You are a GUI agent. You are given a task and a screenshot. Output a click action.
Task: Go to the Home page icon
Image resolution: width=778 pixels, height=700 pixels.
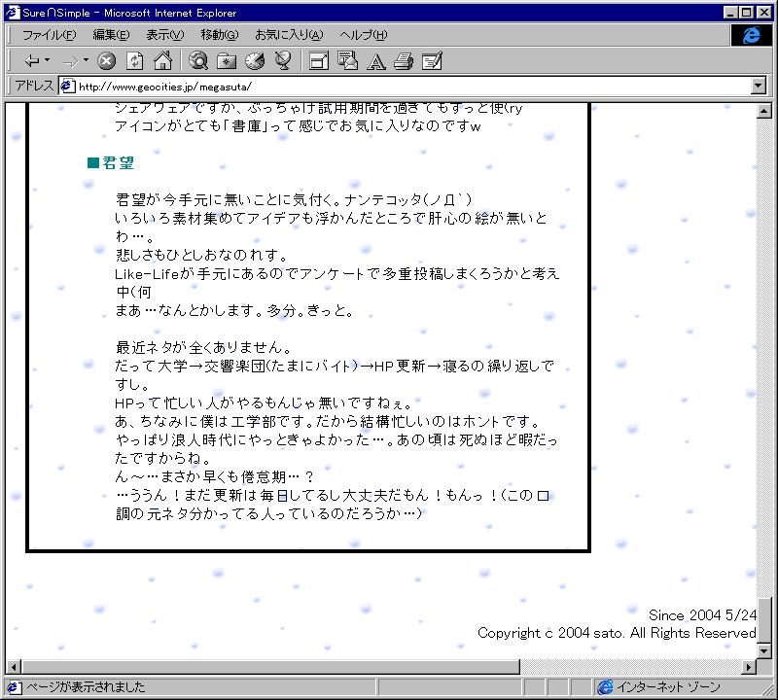pyautogui.click(x=162, y=61)
